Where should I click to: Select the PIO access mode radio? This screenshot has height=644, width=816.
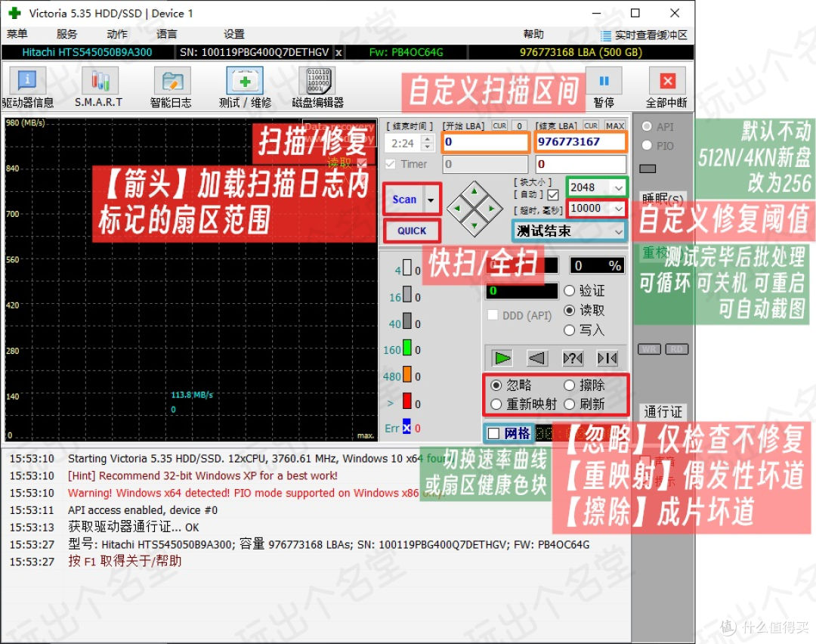tap(647, 146)
